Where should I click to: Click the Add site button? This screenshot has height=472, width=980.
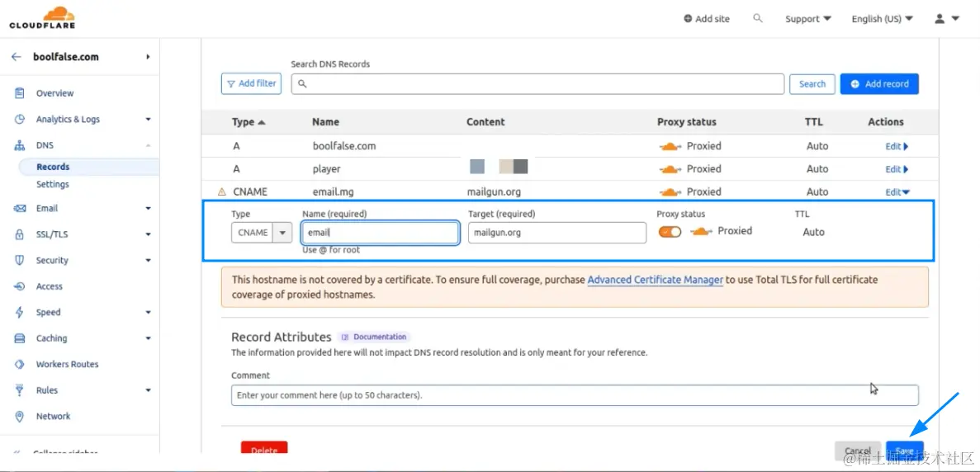706,19
